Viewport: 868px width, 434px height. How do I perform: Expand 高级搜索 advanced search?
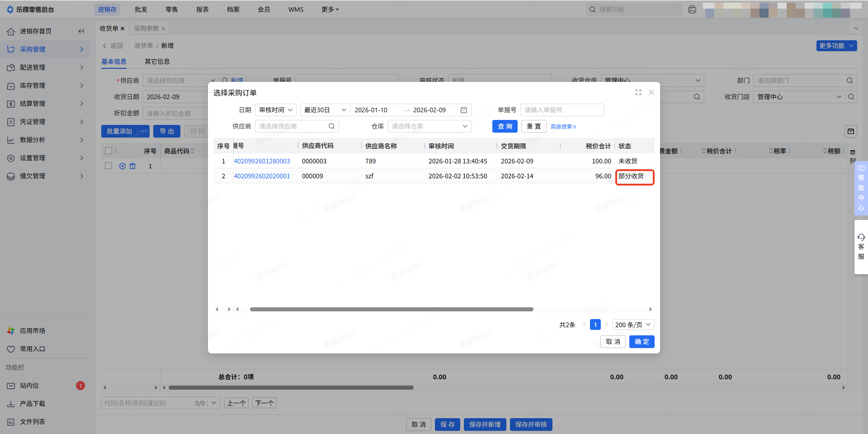[x=563, y=127]
